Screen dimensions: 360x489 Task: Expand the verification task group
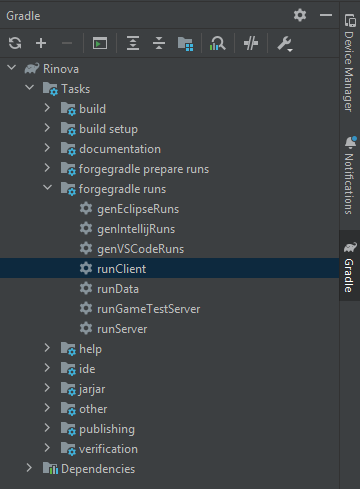tap(47, 448)
